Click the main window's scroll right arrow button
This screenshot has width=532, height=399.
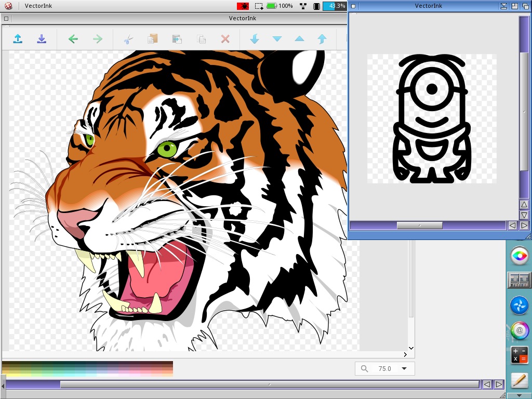(x=499, y=384)
